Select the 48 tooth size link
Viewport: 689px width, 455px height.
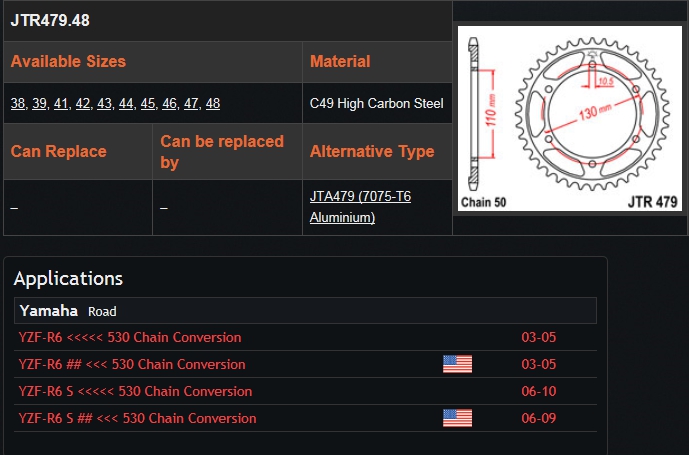213,103
